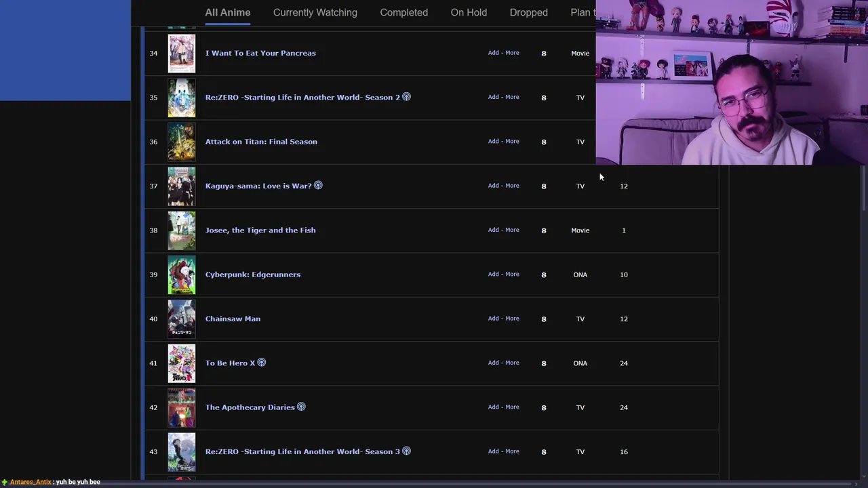This screenshot has width=868, height=488.
Task: Click To Be Hero X poster thumbnail
Action: coord(182,363)
